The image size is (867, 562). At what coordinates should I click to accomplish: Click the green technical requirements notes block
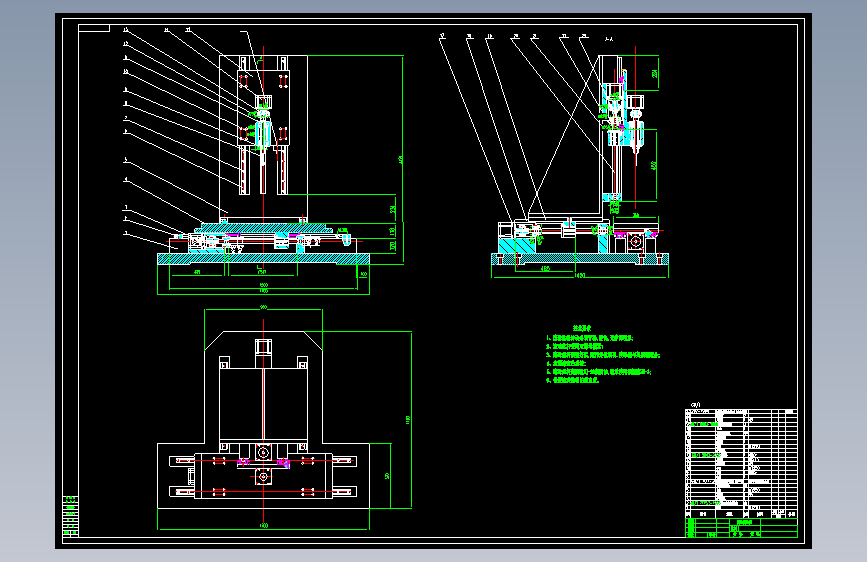[x=603, y=355]
